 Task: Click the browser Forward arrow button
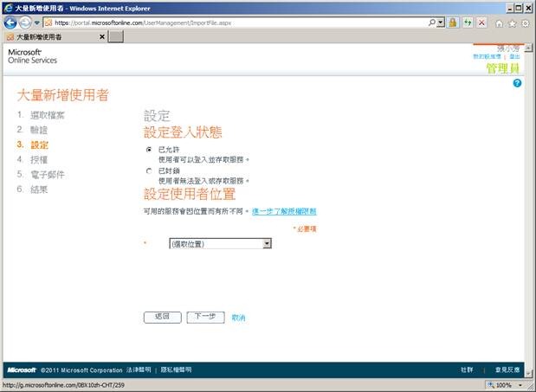(x=25, y=22)
